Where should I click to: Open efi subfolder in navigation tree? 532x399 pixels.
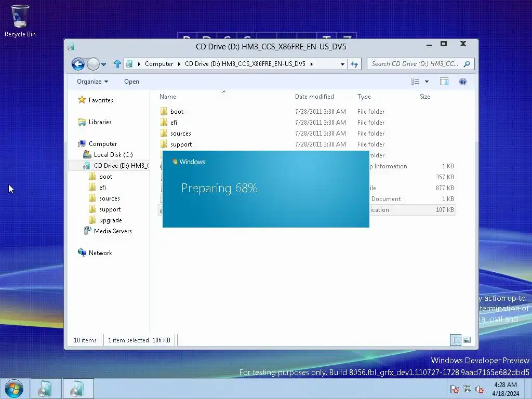tap(102, 187)
